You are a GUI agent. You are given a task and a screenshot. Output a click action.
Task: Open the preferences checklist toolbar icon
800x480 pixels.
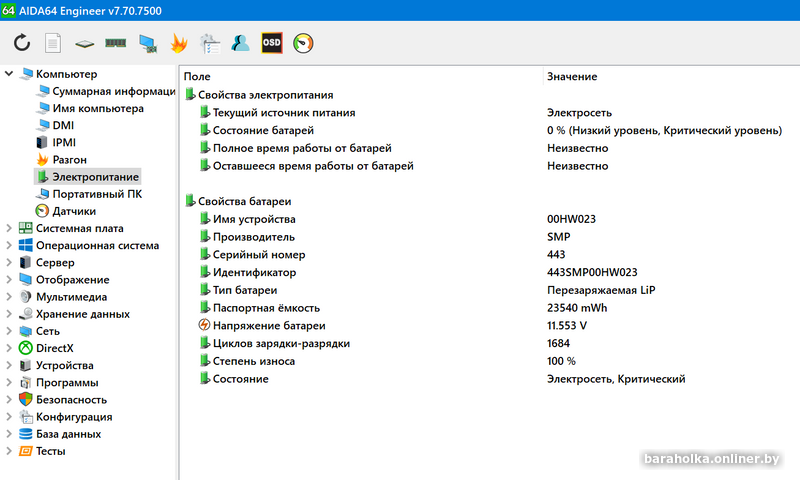tap(210, 43)
